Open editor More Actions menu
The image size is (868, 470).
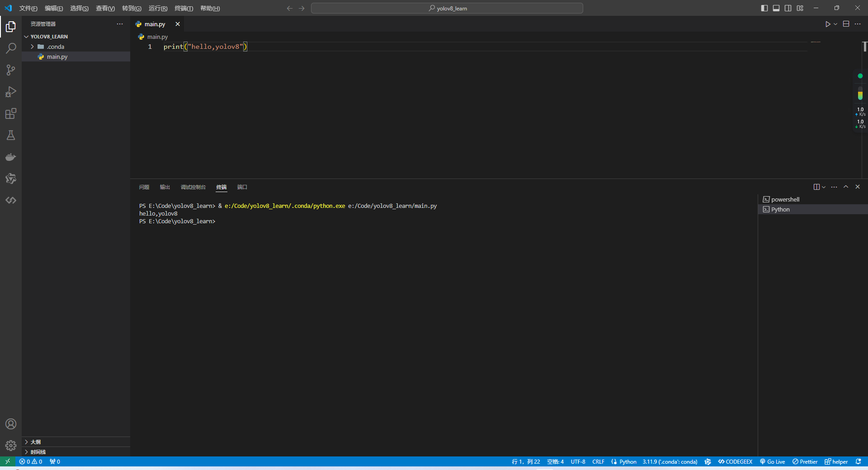858,24
